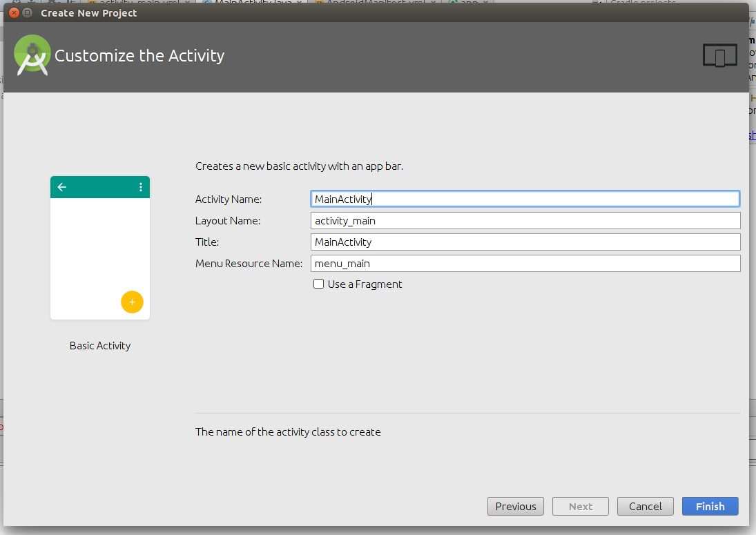Edit the Menu Resource Name field

point(525,264)
